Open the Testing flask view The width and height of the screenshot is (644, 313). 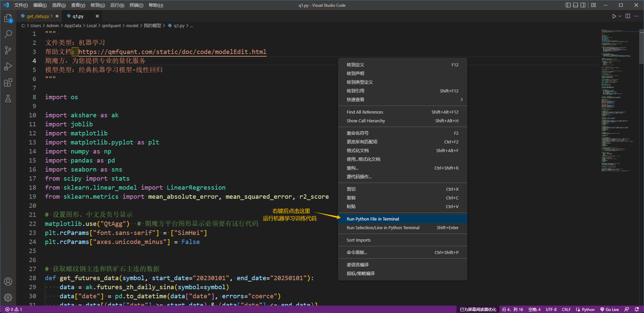click(x=8, y=99)
